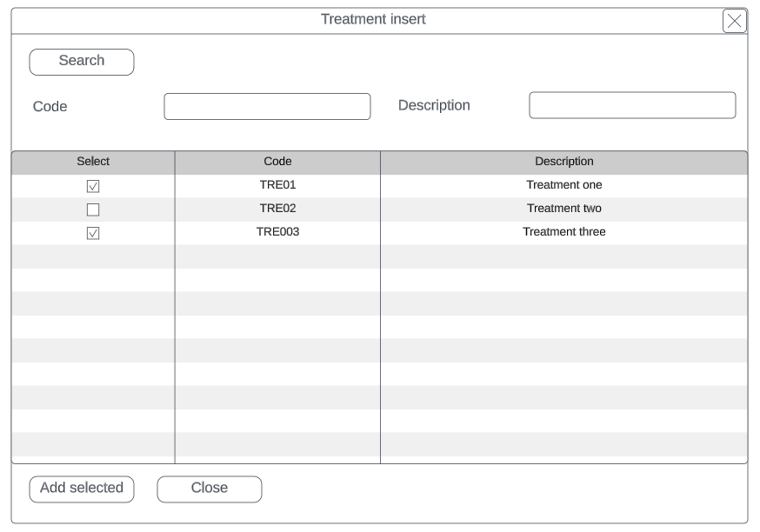
Task: Click the Select column header
Action: 93,162
